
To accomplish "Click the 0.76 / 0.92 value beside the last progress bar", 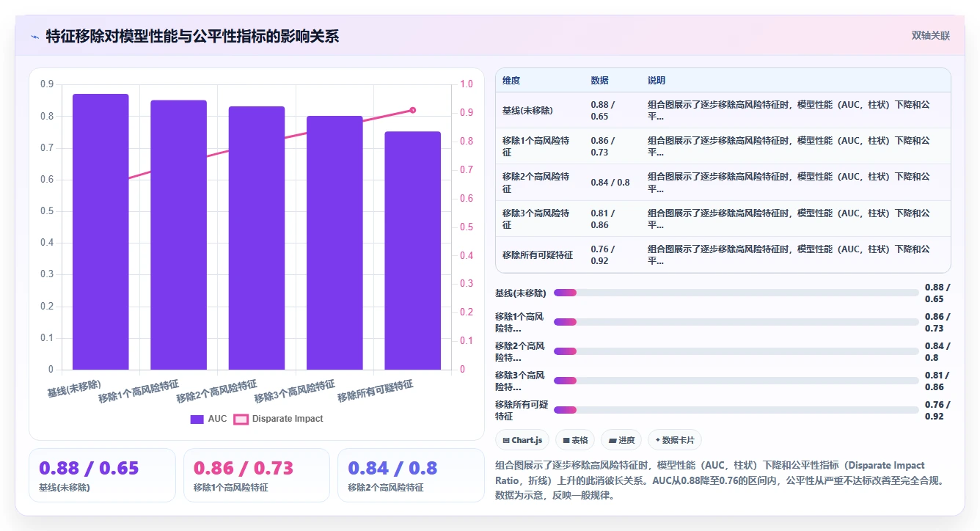I will pyautogui.click(x=937, y=411).
